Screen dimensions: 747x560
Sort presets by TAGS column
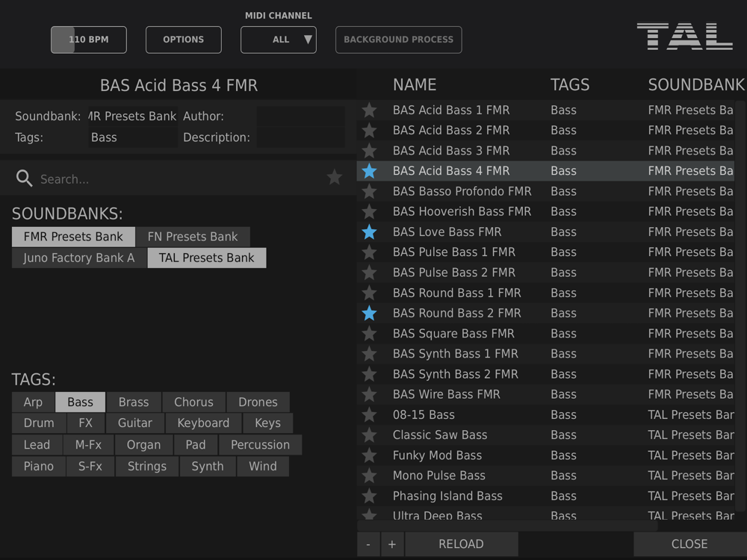point(570,85)
